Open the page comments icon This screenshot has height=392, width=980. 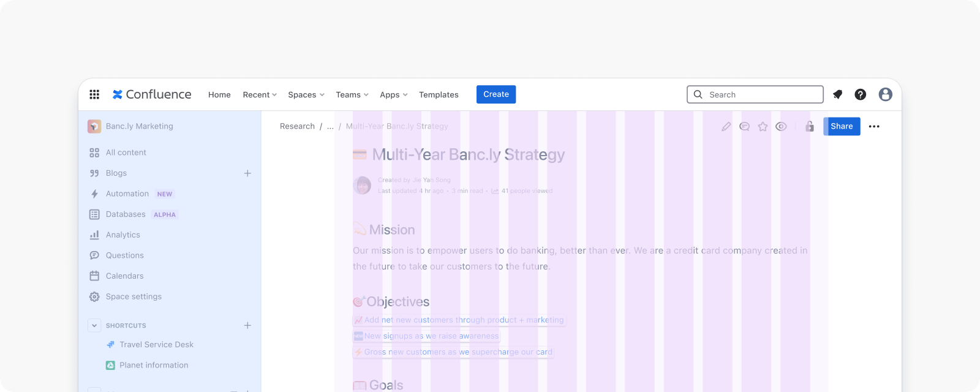click(x=744, y=127)
